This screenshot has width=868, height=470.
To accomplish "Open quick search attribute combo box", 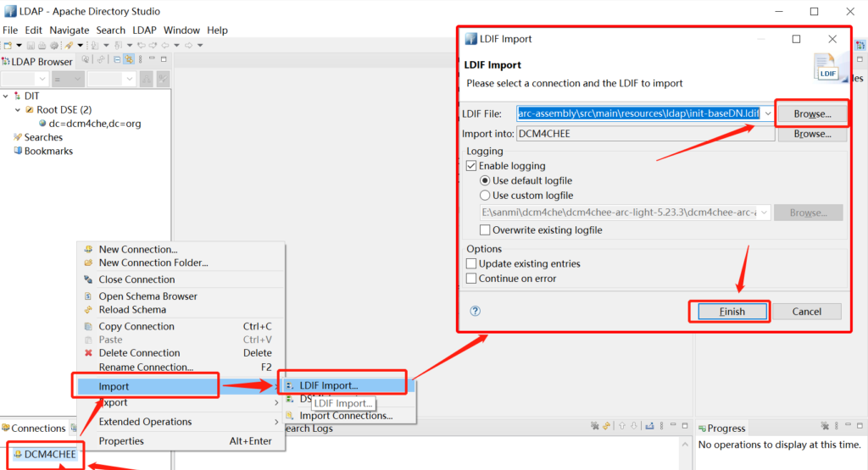I will tap(25, 79).
